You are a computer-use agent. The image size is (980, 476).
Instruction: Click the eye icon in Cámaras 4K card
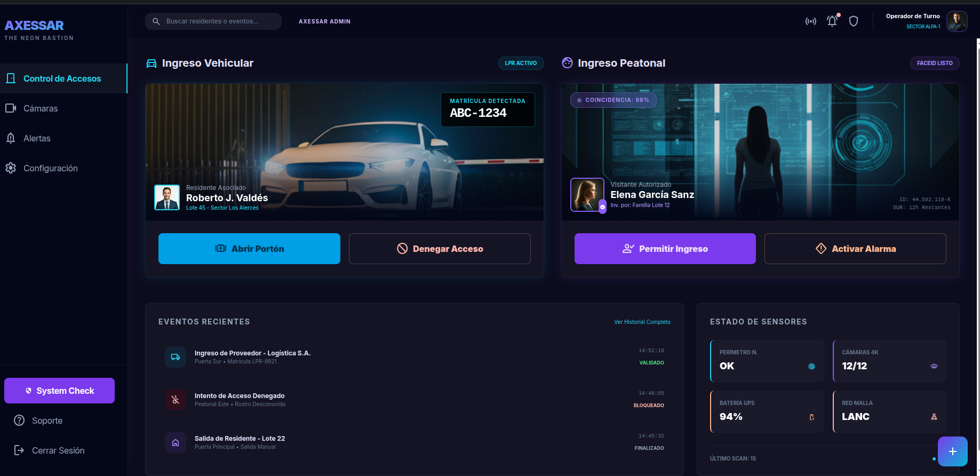pos(934,366)
